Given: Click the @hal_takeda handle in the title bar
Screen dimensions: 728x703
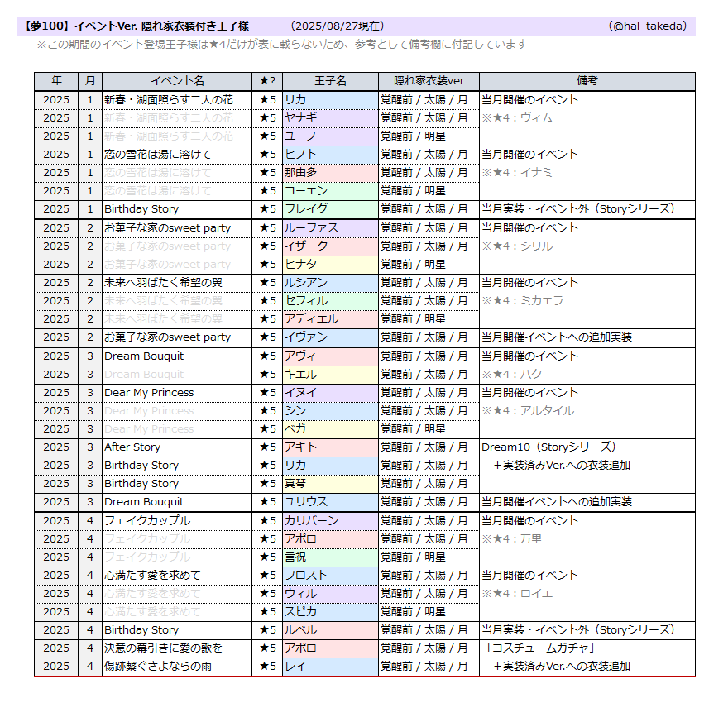Looking at the screenshot, I should click(647, 26).
